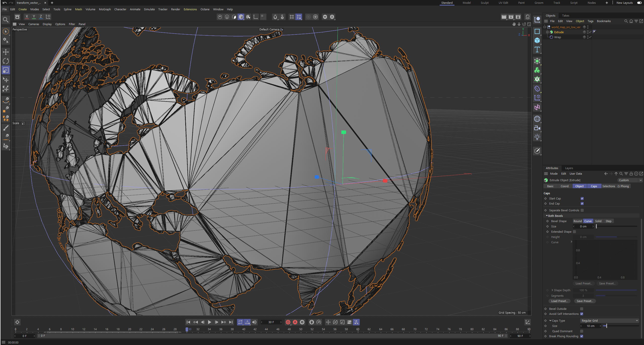Open the Render Settings clapperboard gear icon
The height and width of the screenshot is (345, 644).
[518, 17]
